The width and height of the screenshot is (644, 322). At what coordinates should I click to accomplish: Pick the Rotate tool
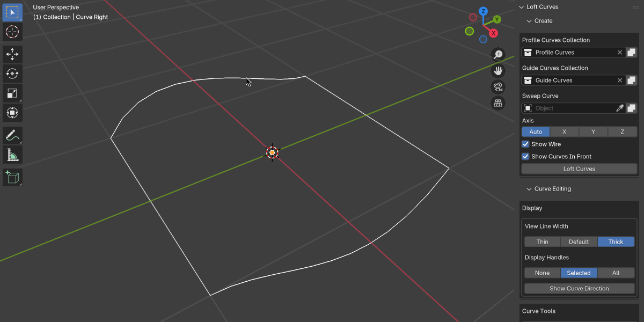pyautogui.click(x=12, y=74)
